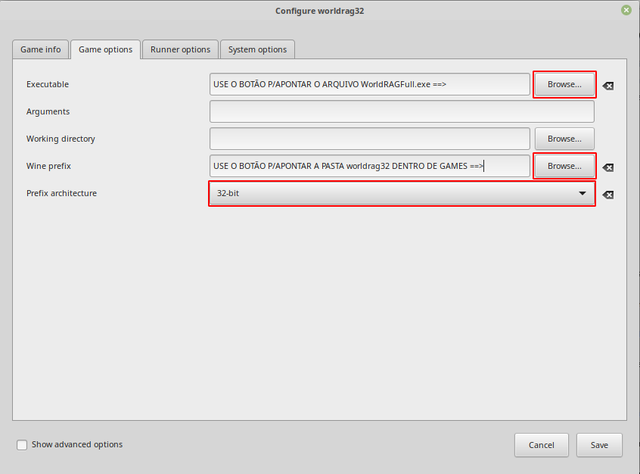This screenshot has width=640, height=474.
Task: Save the game configuration
Action: (599, 445)
